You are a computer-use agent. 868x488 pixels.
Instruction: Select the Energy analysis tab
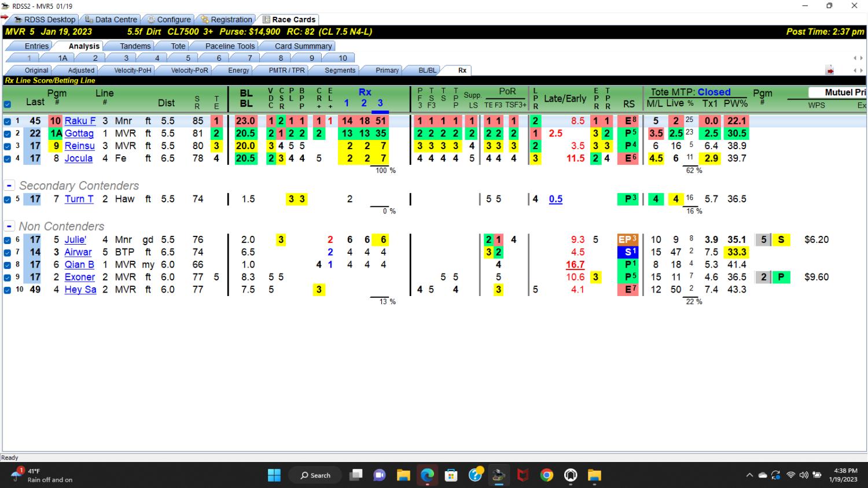(x=238, y=71)
